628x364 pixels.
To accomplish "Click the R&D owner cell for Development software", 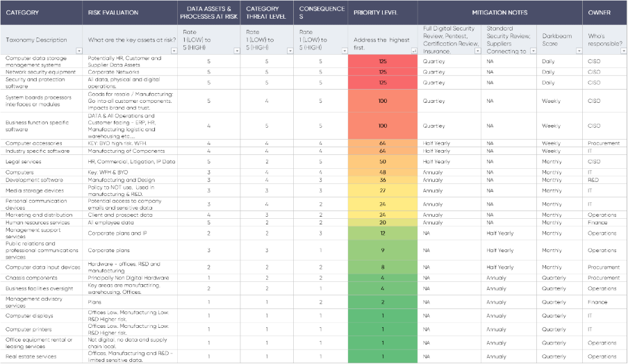I will click(603, 180).
